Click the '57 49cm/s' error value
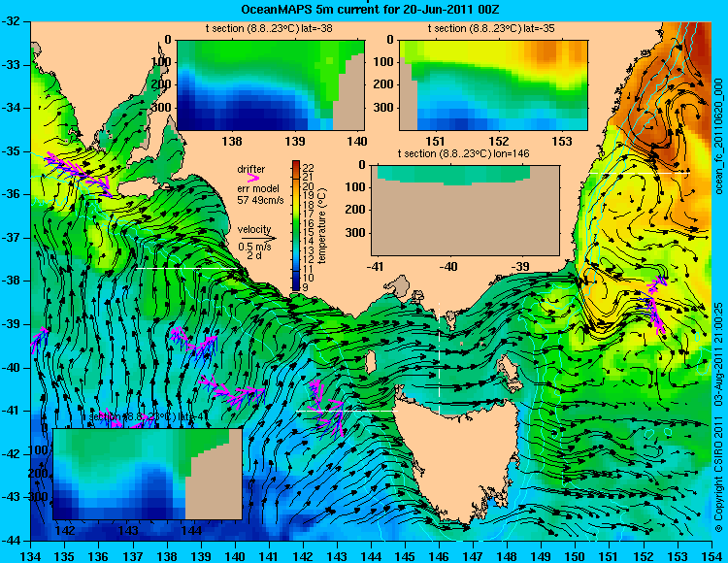 point(260,200)
